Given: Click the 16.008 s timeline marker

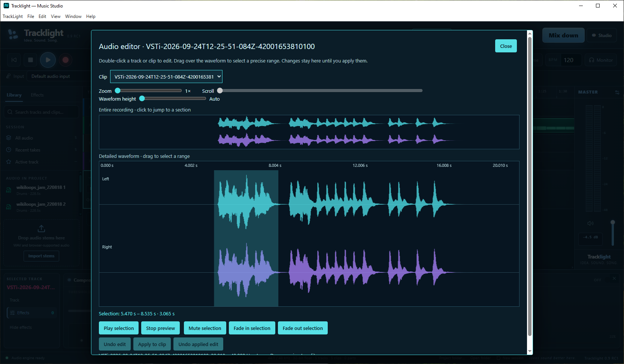Looking at the screenshot, I should coord(444,165).
